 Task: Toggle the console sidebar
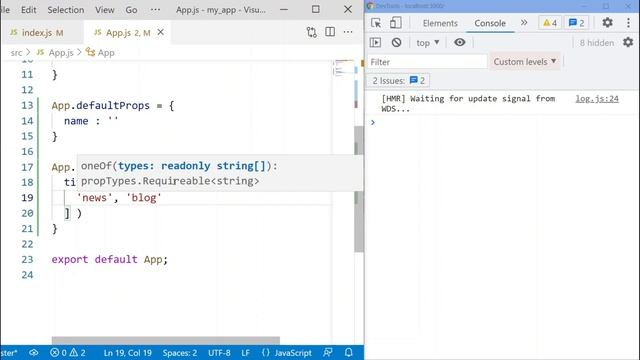375,42
